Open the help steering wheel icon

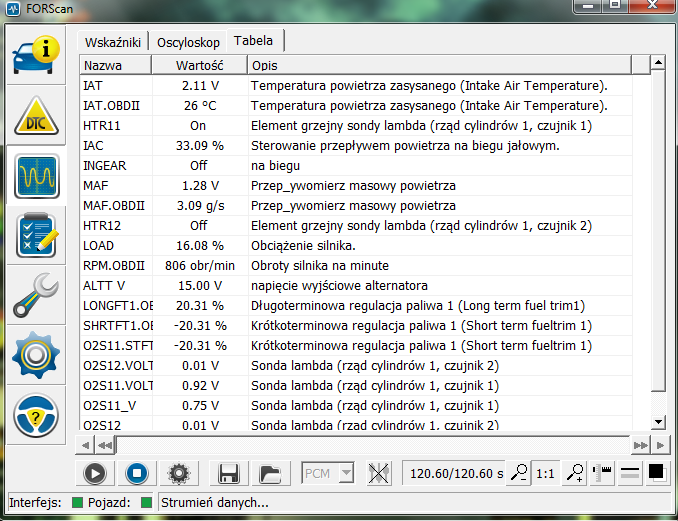coord(36,411)
